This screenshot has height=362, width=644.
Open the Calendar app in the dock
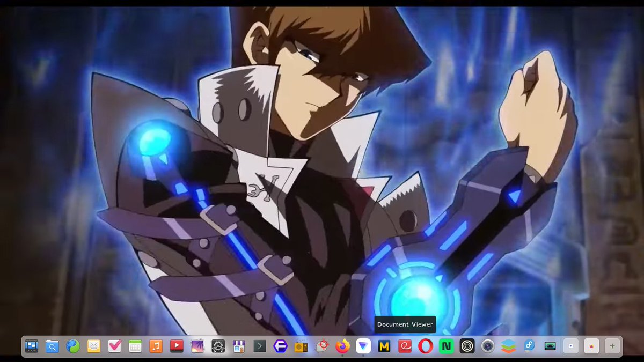click(135, 346)
